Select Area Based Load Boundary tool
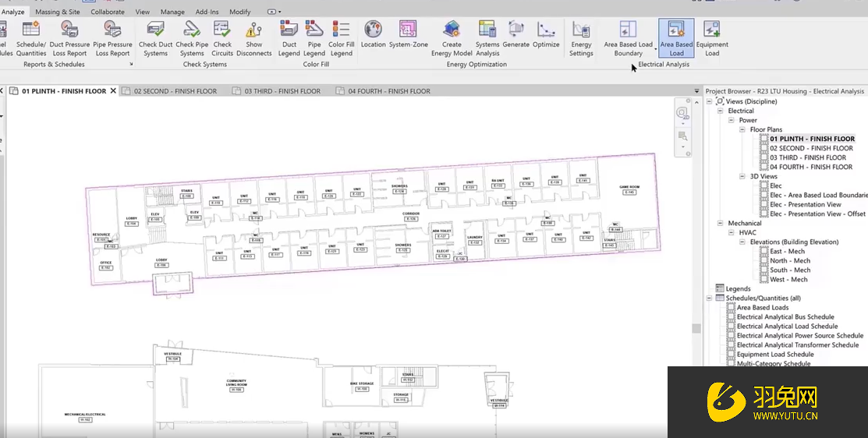This screenshot has height=438, width=868. coord(628,38)
